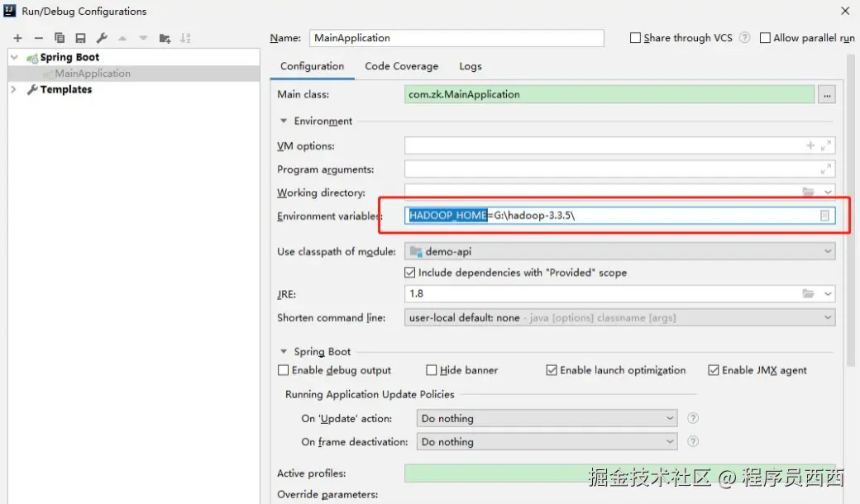Open On frame deactivation dropdown
Viewport: 860px width, 504px height.
point(547,441)
